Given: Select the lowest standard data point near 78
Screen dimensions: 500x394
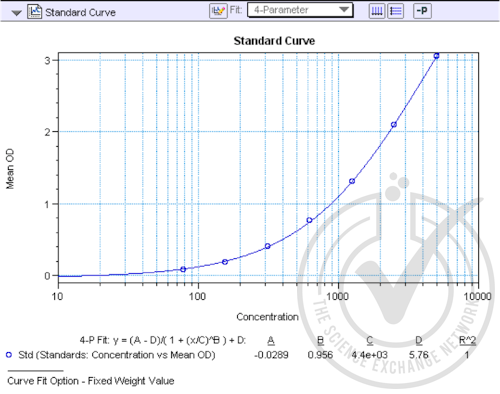Looking at the screenshot, I should [x=183, y=269].
